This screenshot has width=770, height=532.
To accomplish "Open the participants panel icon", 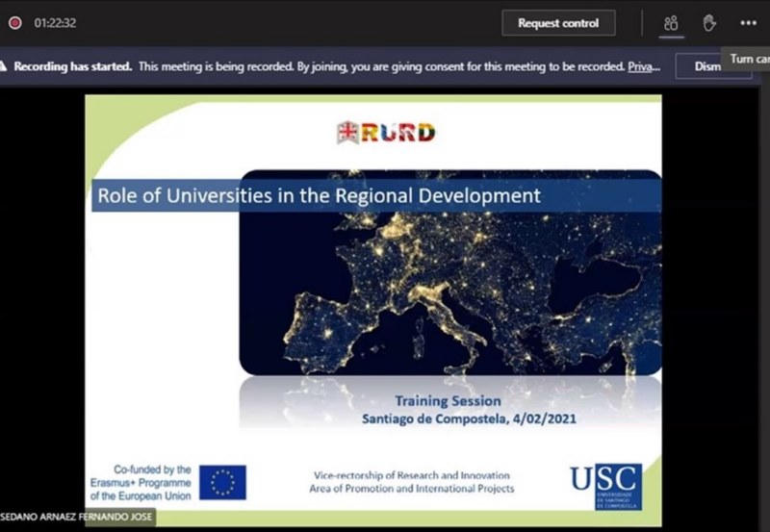I will coord(671,23).
